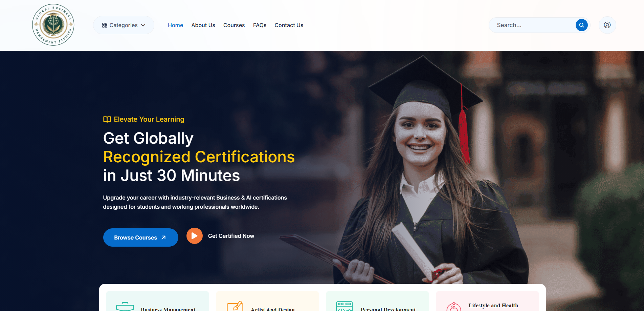This screenshot has width=644, height=311.
Task: Click the Browse Courses button
Action: (140, 237)
